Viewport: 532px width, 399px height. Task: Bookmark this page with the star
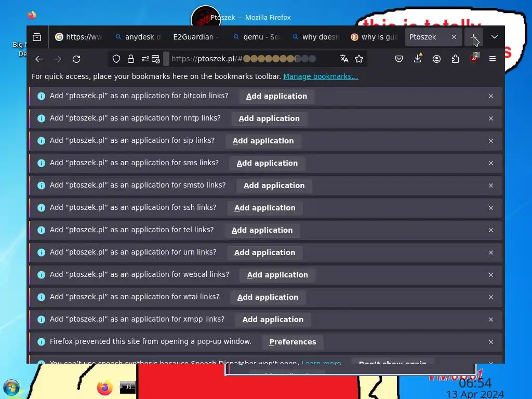359,59
